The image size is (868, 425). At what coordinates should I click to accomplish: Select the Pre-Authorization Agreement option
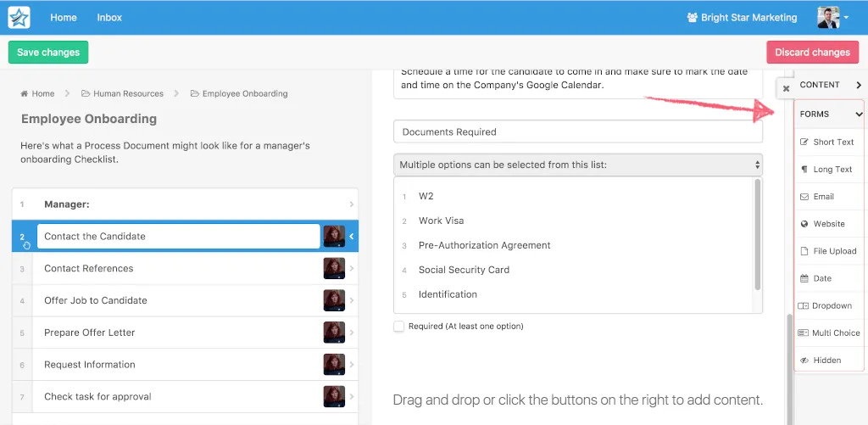pyautogui.click(x=484, y=245)
